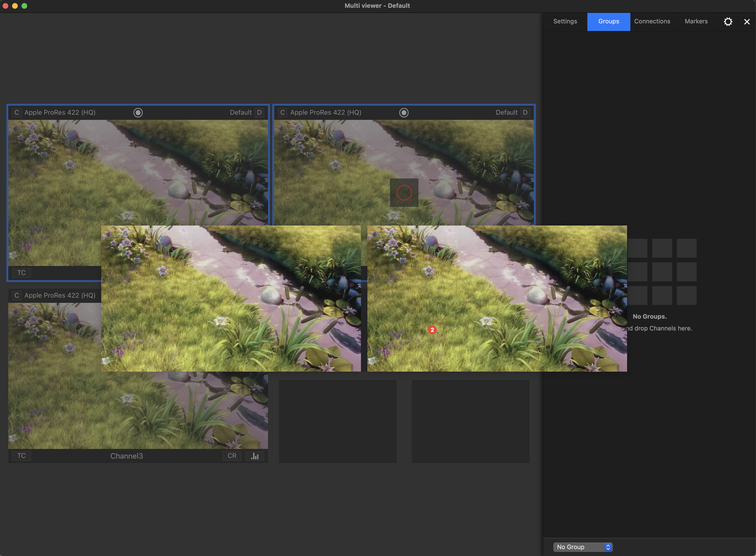Image resolution: width=756 pixels, height=556 pixels.
Task: Click the C button on the Channel3 header
Action: [17, 295]
